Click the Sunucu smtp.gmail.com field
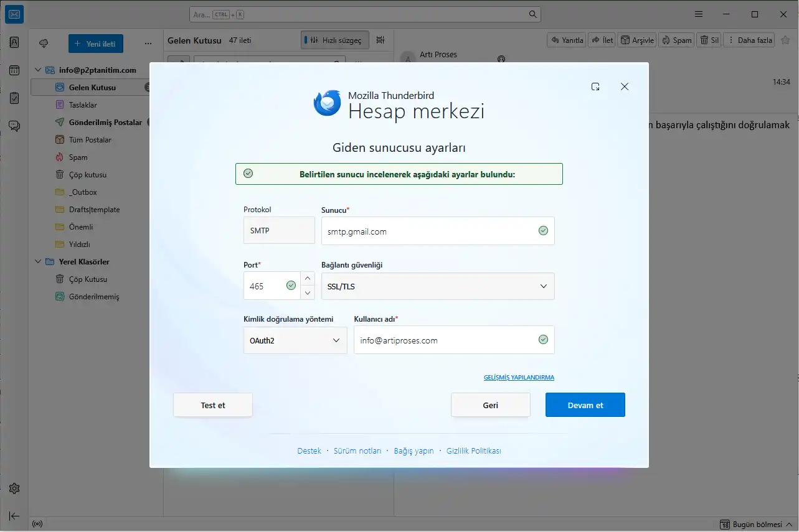This screenshot has width=799, height=532. (x=438, y=231)
